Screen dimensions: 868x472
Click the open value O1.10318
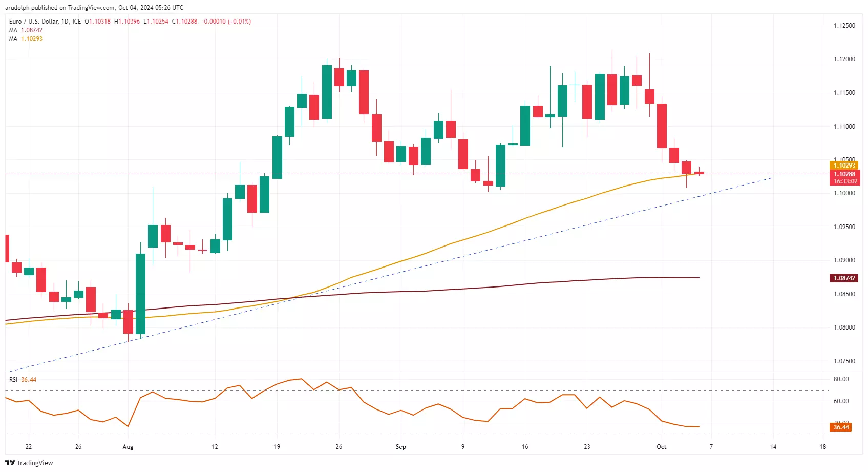coord(97,22)
